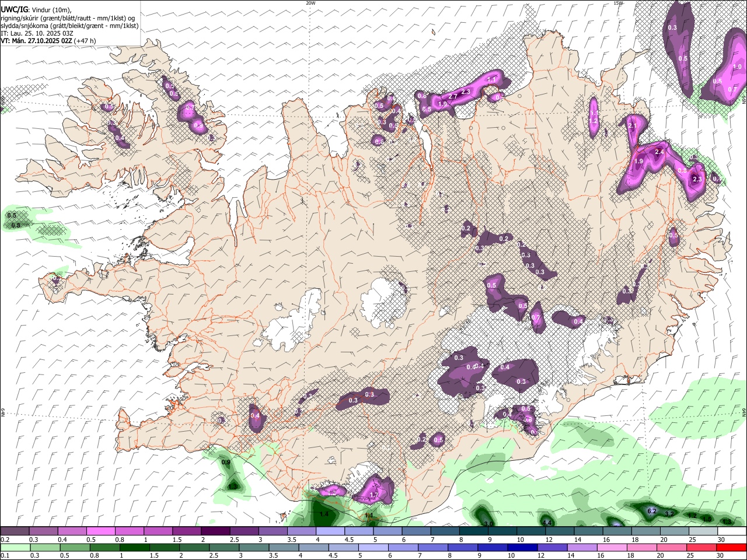
Task: Click the '2.4' snowfall value in the east
Action: click(659, 152)
